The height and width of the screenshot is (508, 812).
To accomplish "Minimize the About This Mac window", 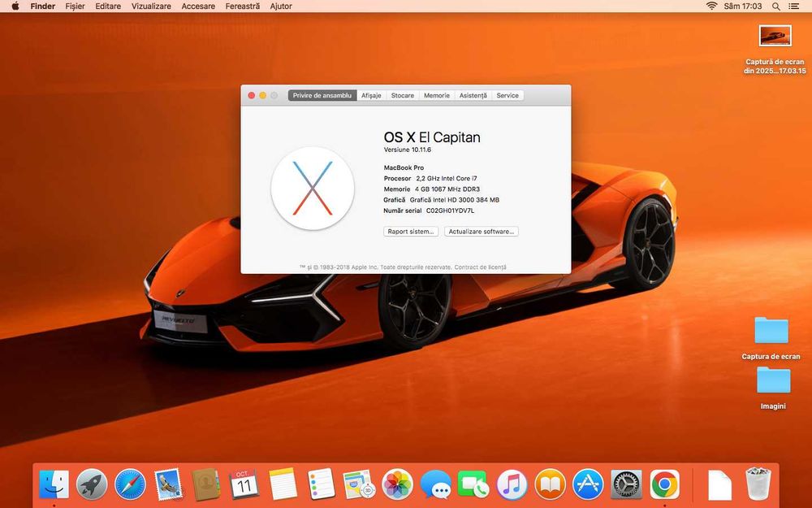I will (262, 95).
